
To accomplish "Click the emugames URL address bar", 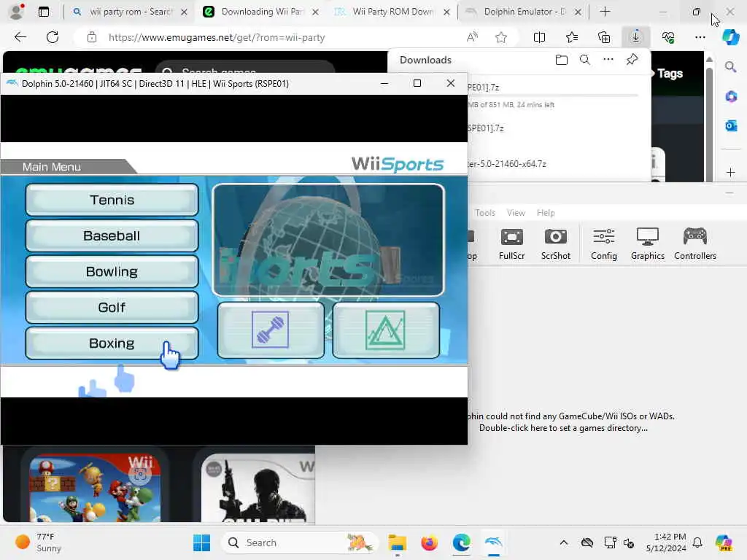I will pyautogui.click(x=217, y=37).
